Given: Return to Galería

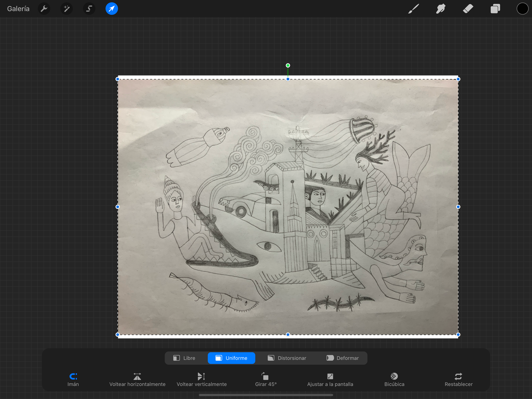Looking at the screenshot, I should pyautogui.click(x=18, y=9).
